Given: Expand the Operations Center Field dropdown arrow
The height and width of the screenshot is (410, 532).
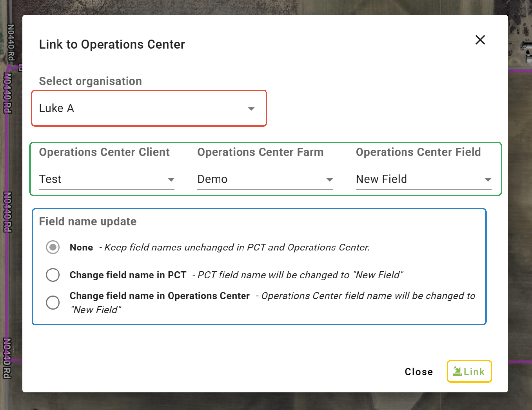Looking at the screenshot, I should (488, 180).
